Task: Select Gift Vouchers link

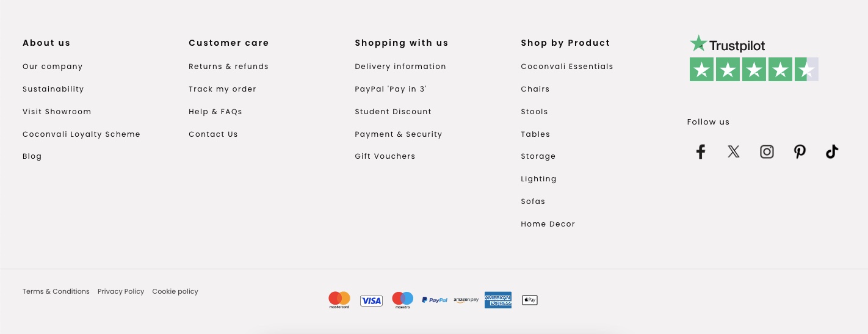Action: click(385, 156)
